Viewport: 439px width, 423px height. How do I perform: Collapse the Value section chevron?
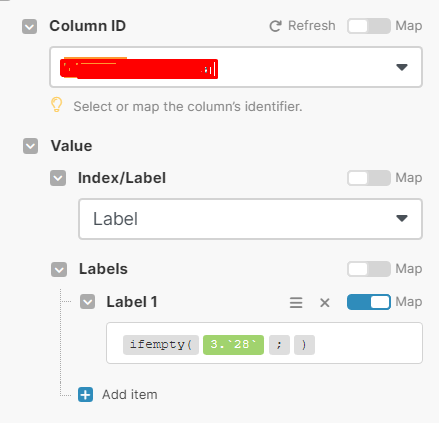click(x=30, y=146)
